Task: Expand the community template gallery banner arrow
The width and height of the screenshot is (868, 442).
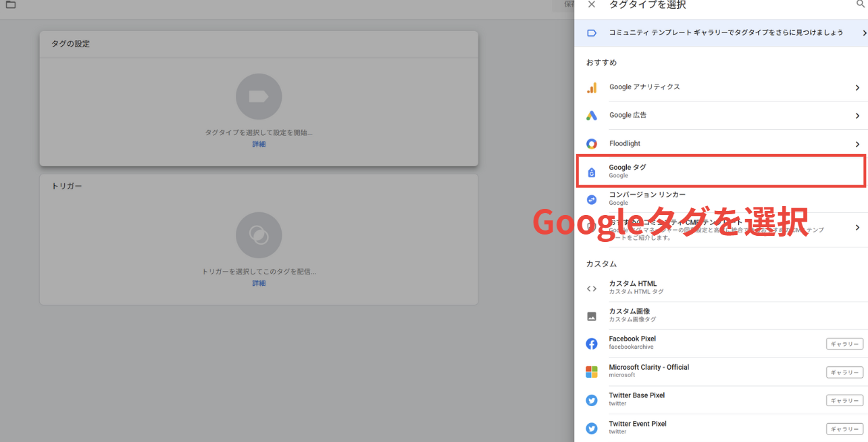Action: click(864, 32)
